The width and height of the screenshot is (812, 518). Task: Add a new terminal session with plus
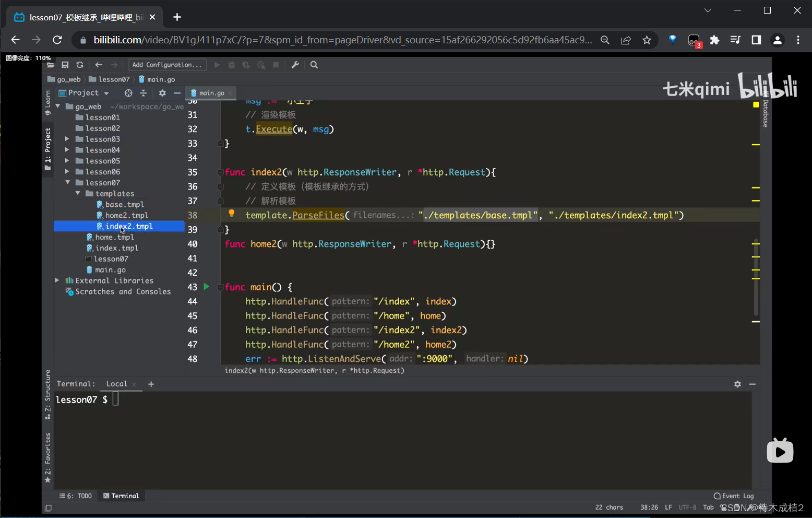click(151, 384)
